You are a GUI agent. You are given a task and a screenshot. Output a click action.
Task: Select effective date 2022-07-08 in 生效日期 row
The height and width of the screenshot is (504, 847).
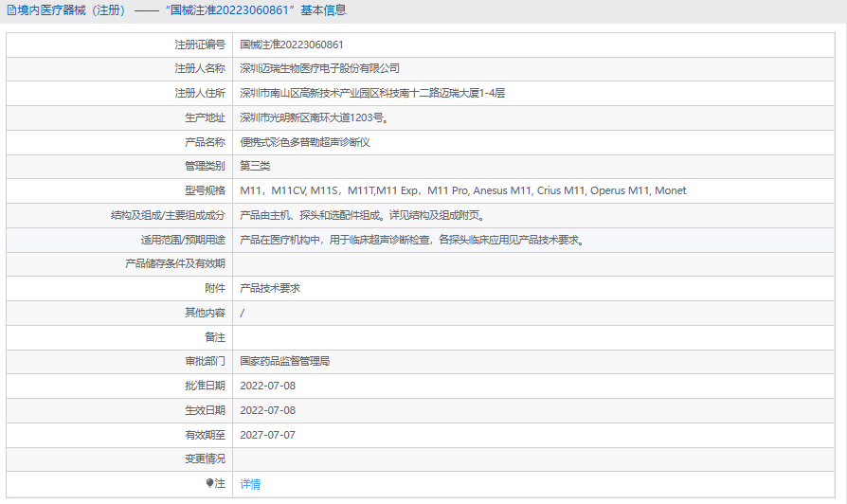click(268, 410)
